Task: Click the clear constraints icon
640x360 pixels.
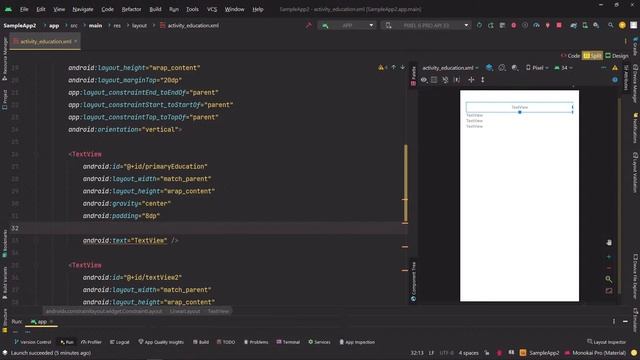Action: point(445,80)
